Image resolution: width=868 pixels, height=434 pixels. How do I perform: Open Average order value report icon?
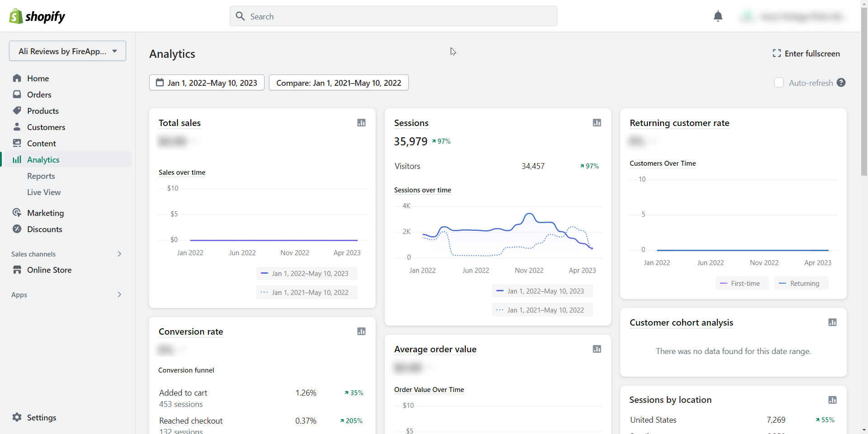[597, 349]
